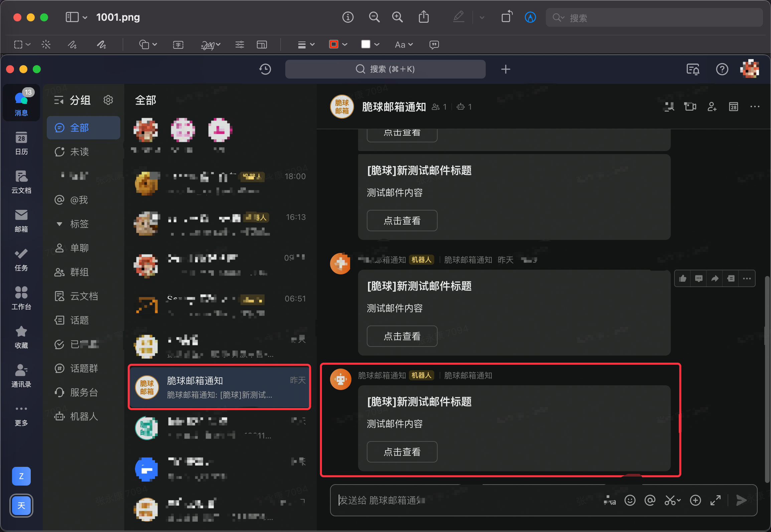Open the Signature tool dropdown
Image resolution: width=771 pixels, height=532 pixels.
click(210, 44)
